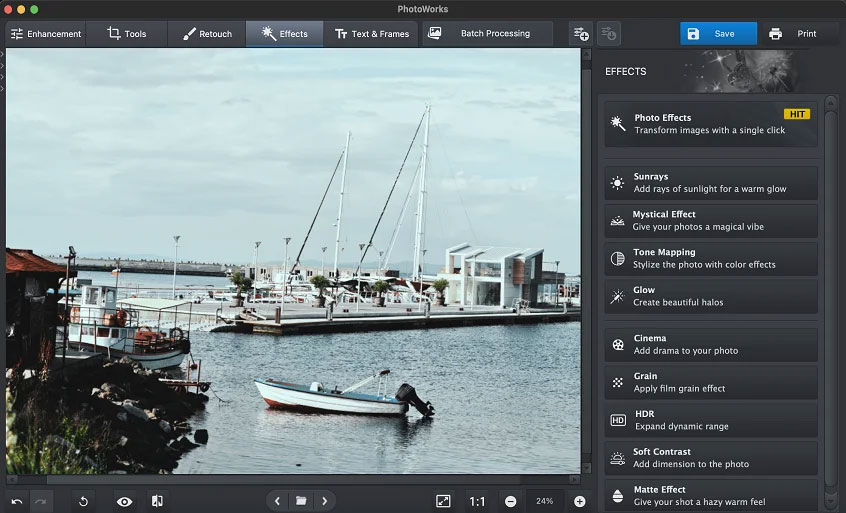
Task: Select the Tone Mapping effect
Action: [710, 258]
